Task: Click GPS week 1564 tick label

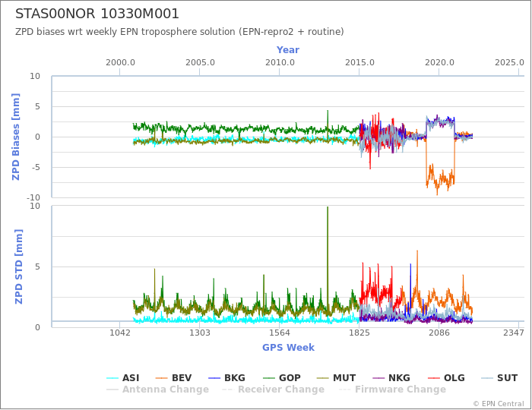Action: point(280,333)
